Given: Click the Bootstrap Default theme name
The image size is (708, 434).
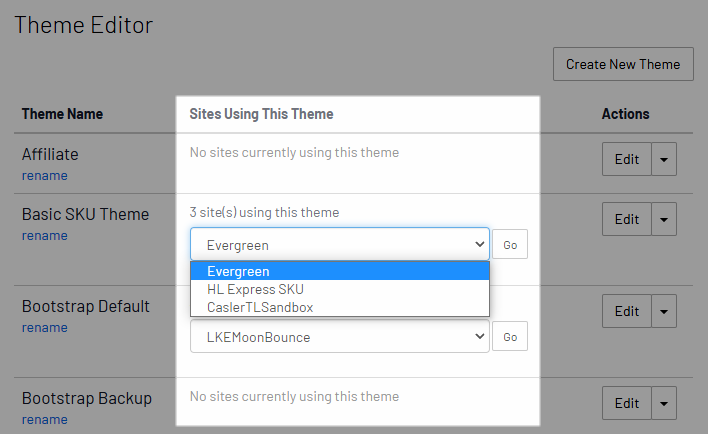Looking at the screenshot, I should tap(85, 306).
